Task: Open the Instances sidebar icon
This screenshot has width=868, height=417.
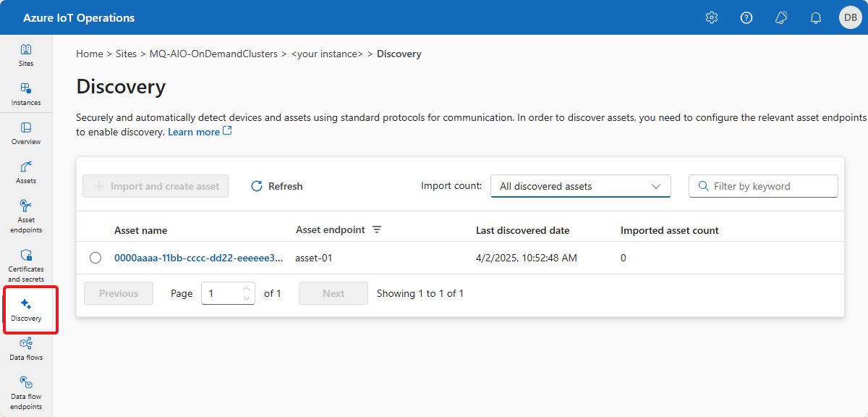Action: coord(26,94)
